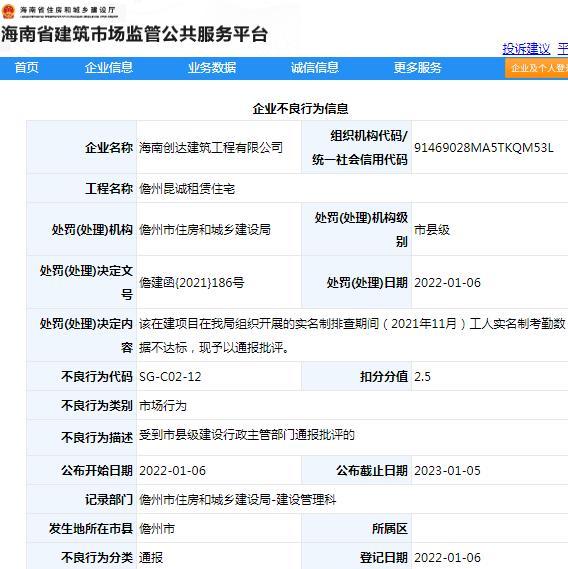Select the 通报 classification value

point(151,558)
